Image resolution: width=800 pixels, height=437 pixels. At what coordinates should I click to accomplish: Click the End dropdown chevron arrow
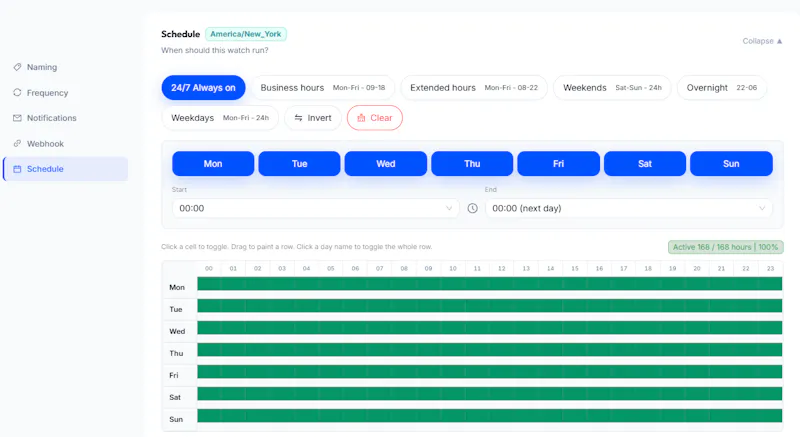[x=762, y=208]
